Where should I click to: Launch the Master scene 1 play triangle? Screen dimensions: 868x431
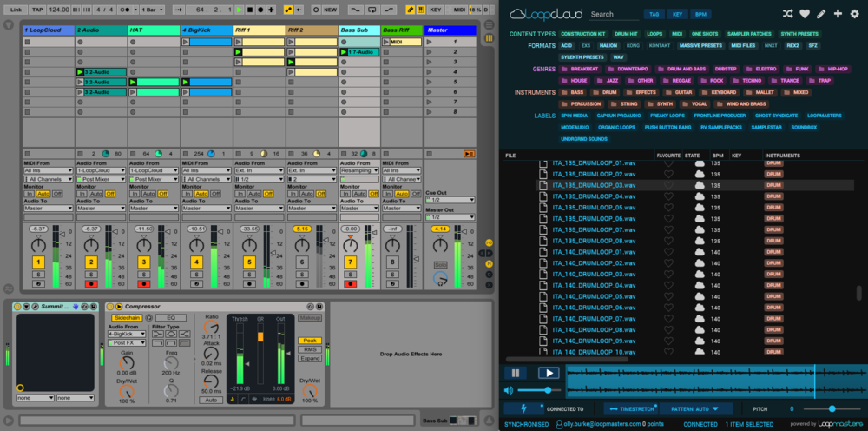click(x=431, y=42)
